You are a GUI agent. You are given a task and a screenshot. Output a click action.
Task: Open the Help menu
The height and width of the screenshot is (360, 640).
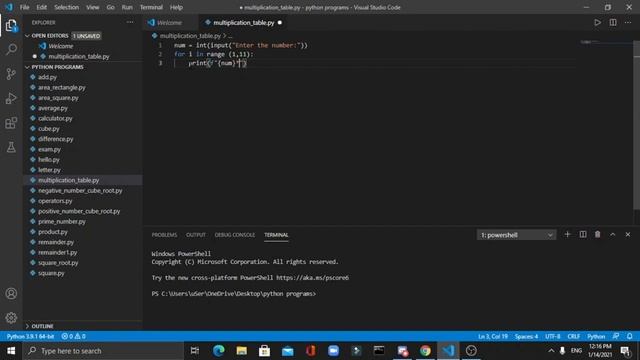point(176,7)
